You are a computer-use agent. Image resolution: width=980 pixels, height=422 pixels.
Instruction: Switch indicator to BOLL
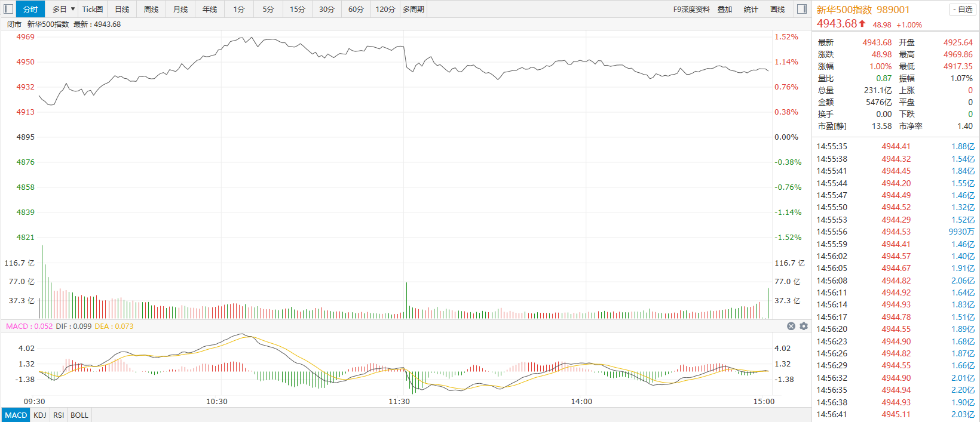click(x=79, y=415)
